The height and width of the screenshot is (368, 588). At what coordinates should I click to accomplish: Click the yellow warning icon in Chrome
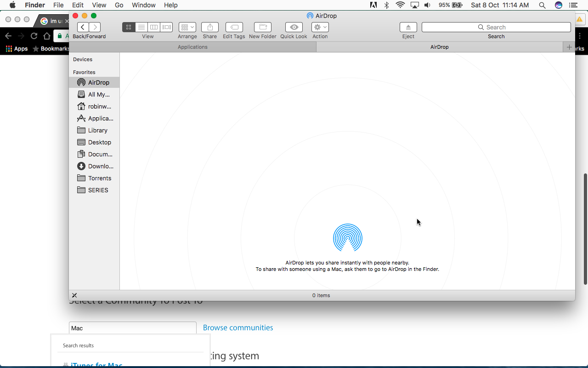pos(580,20)
